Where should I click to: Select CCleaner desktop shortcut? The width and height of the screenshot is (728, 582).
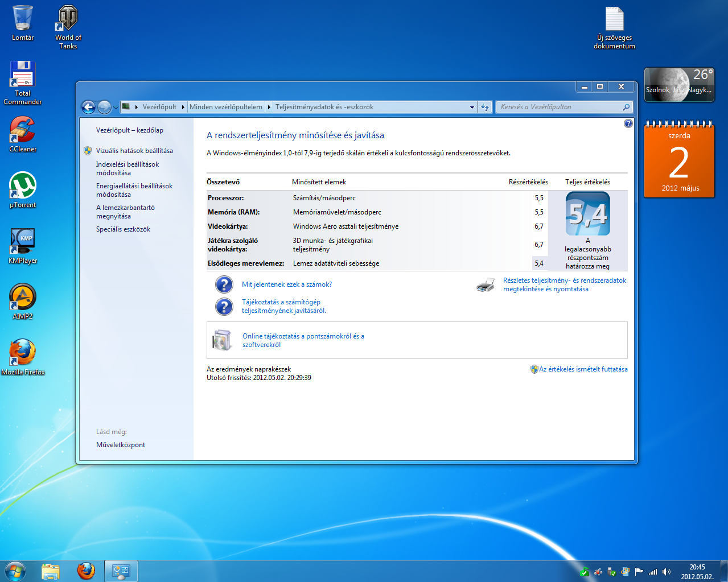click(23, 134)
